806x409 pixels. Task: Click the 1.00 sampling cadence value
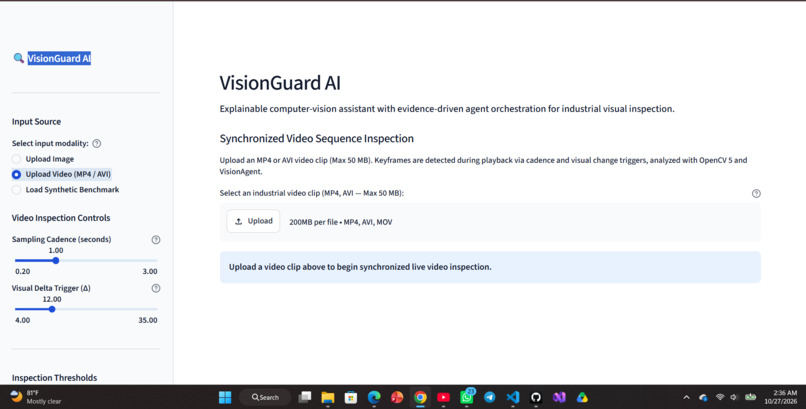click(56, 251)
